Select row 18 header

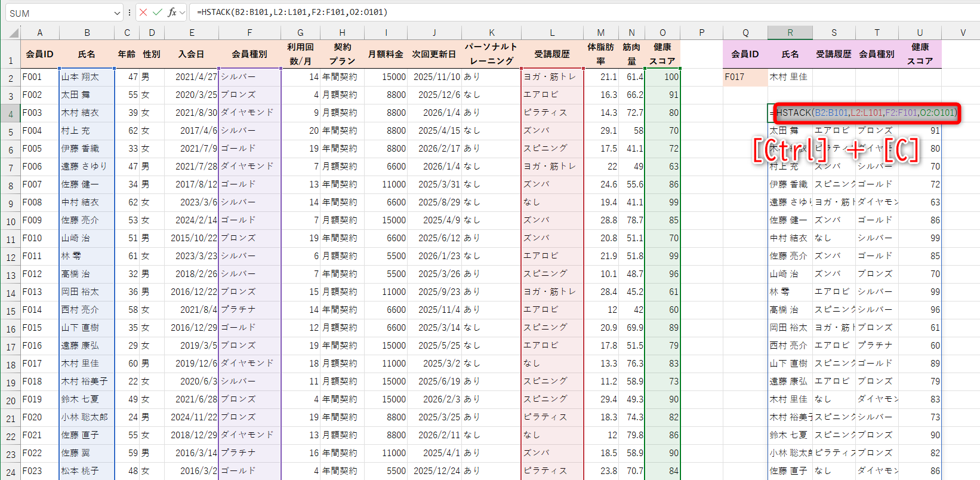point(10,364)
